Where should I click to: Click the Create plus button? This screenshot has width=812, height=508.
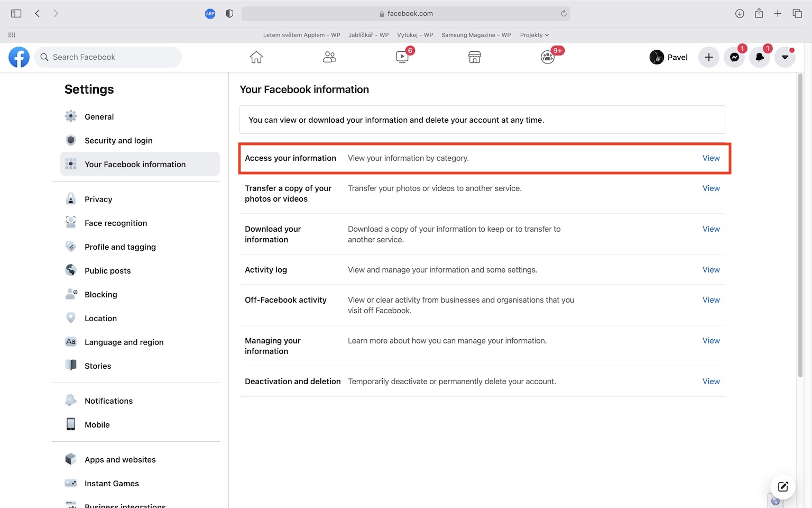tap(709, 57)
